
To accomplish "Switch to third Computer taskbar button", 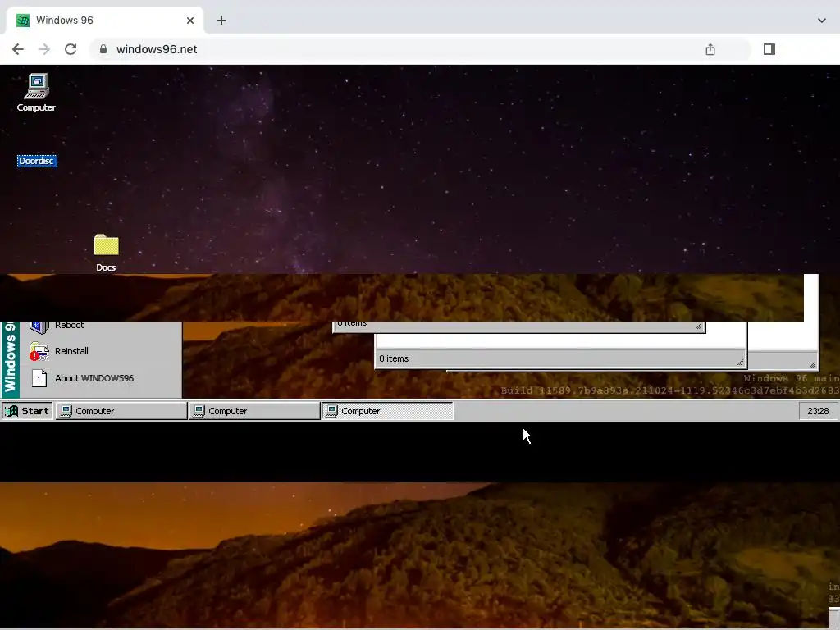I will [387, 411].
